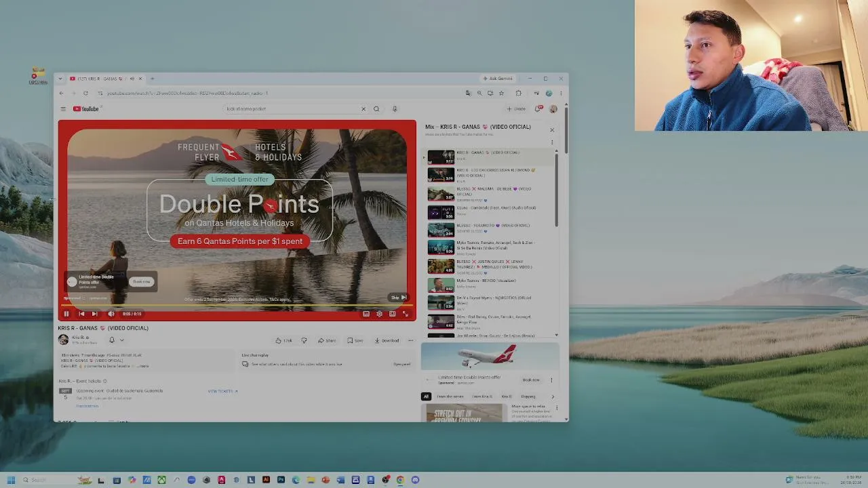
Task: Select the 'From the series' filter chip
Action: click(450, 396)
